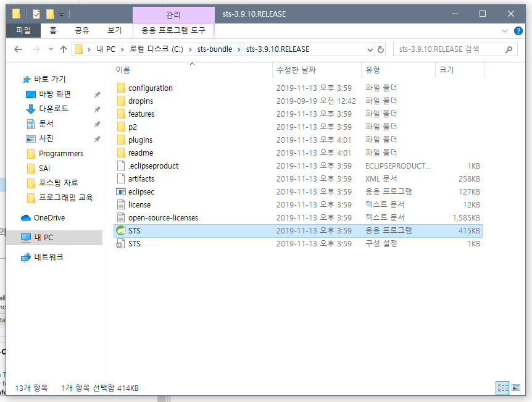Select SAI folder in navigation pane

coord(44,169)
